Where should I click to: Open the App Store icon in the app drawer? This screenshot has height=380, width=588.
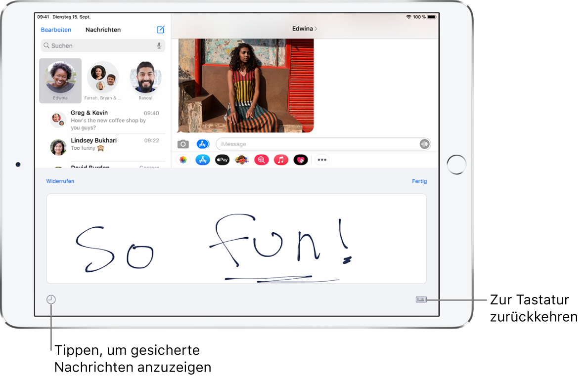click(x=202, y=160)
